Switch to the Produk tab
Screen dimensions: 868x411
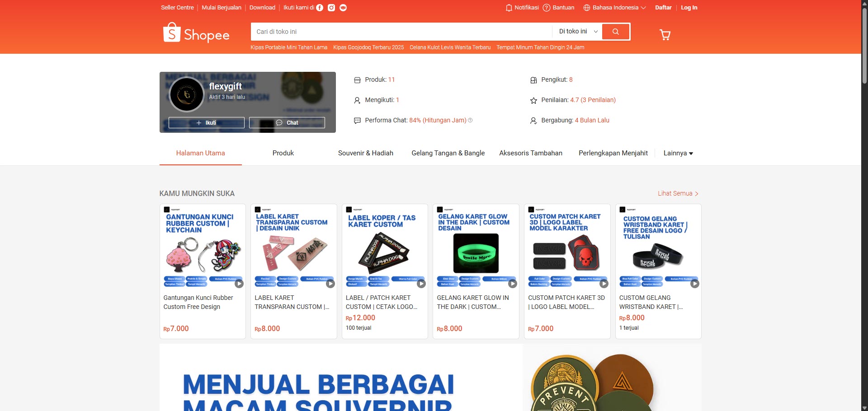point(283,153)
